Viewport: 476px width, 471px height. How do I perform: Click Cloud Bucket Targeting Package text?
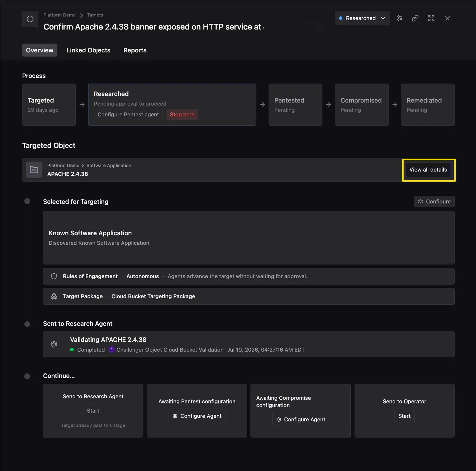point(153,296)
